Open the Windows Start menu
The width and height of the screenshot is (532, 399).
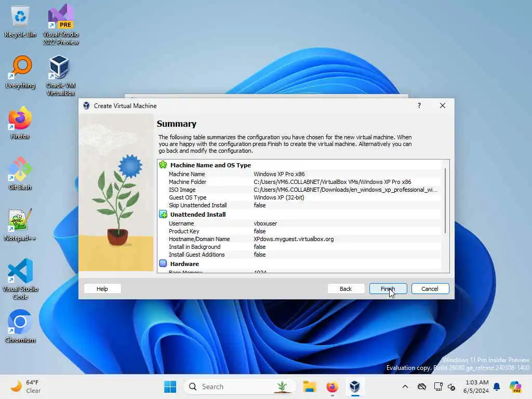click(x=170, y=387)
